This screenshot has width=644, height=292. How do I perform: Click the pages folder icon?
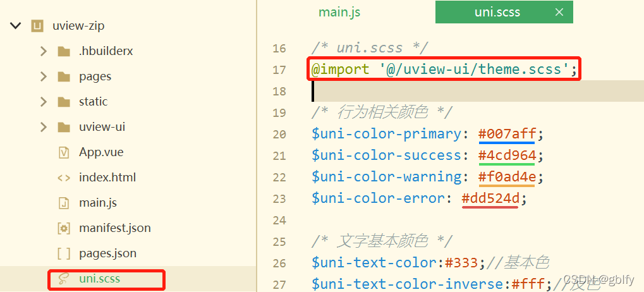coord(64,76)
